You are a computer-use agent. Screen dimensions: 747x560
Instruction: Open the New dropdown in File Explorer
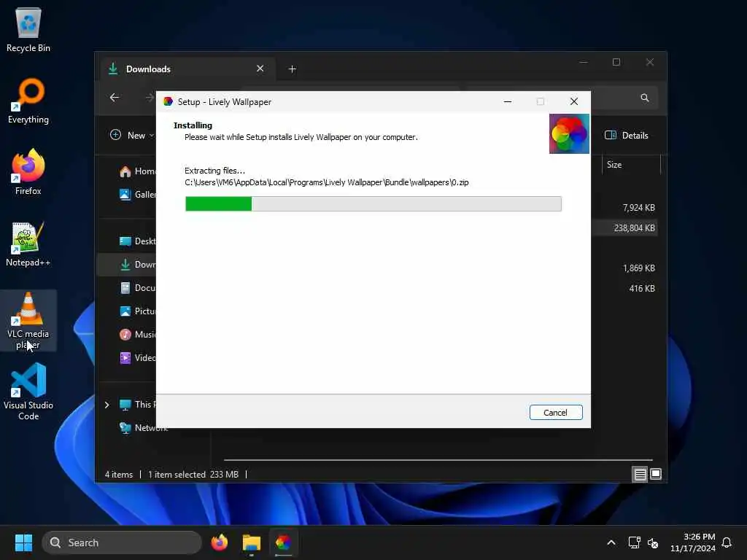click(132, 135)
